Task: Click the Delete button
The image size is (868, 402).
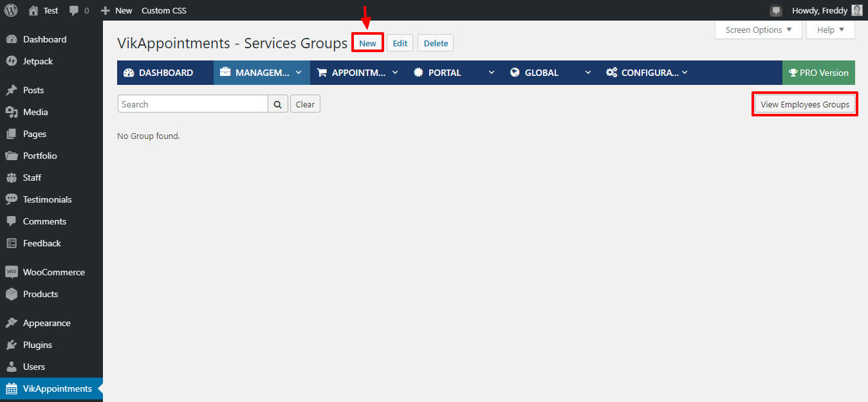Action: point(436,43)
